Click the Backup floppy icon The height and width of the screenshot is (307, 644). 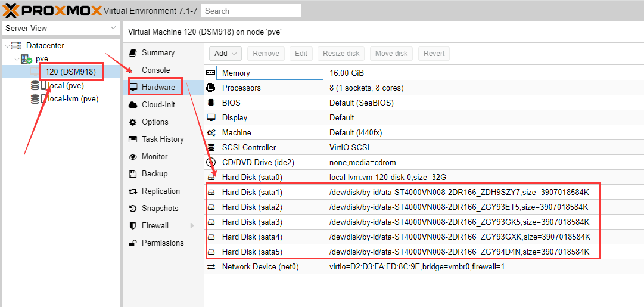click(x=133, y=174)
